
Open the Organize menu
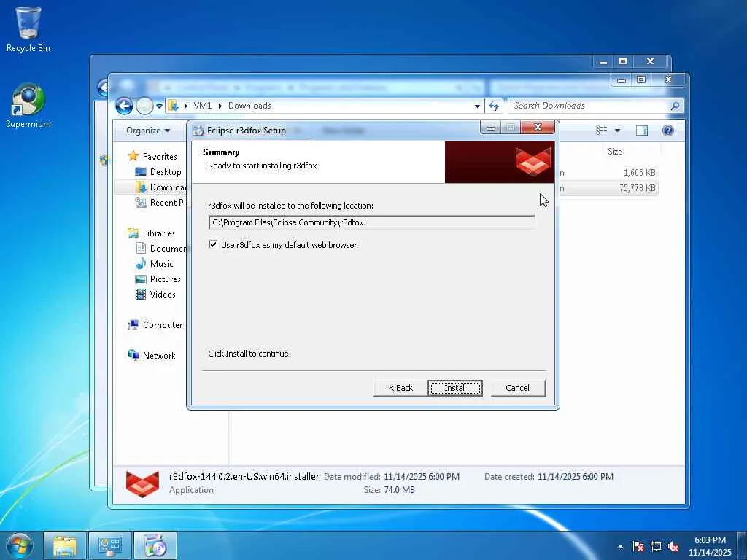[147, 131]
